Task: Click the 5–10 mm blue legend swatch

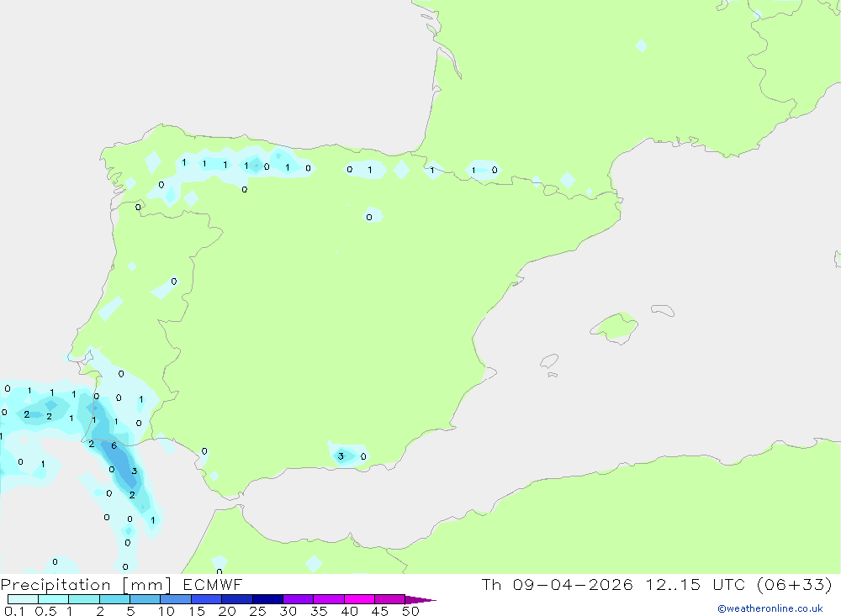Action: click(145, 599)
